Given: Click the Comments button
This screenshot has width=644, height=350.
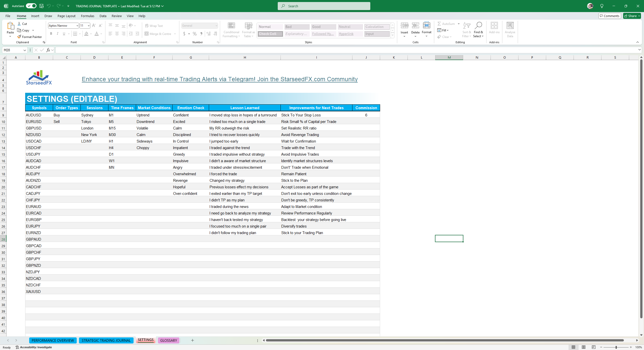Looking at the screenshot, I should 610,16.
